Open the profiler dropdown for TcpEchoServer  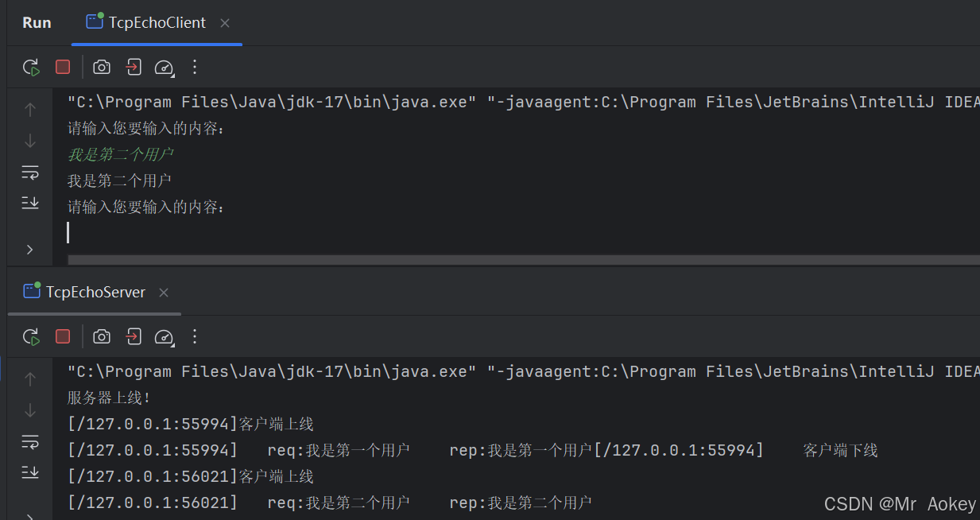coord(165,337)
